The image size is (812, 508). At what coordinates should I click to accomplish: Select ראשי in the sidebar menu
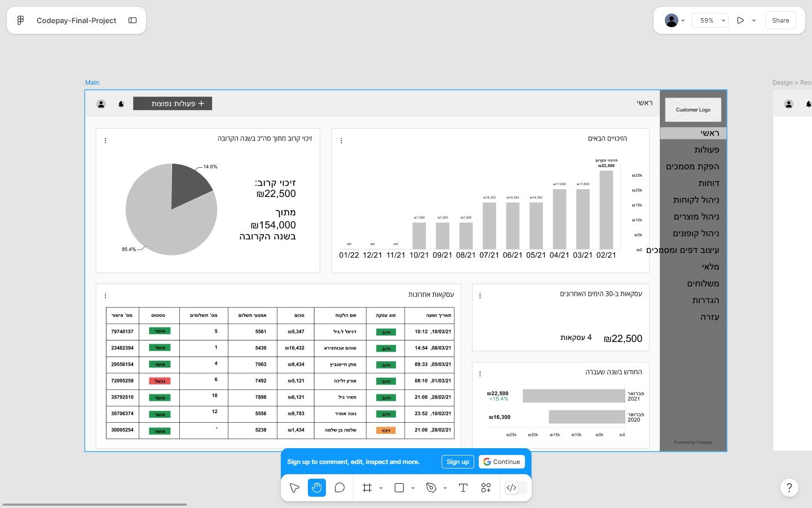coord(693,133)
